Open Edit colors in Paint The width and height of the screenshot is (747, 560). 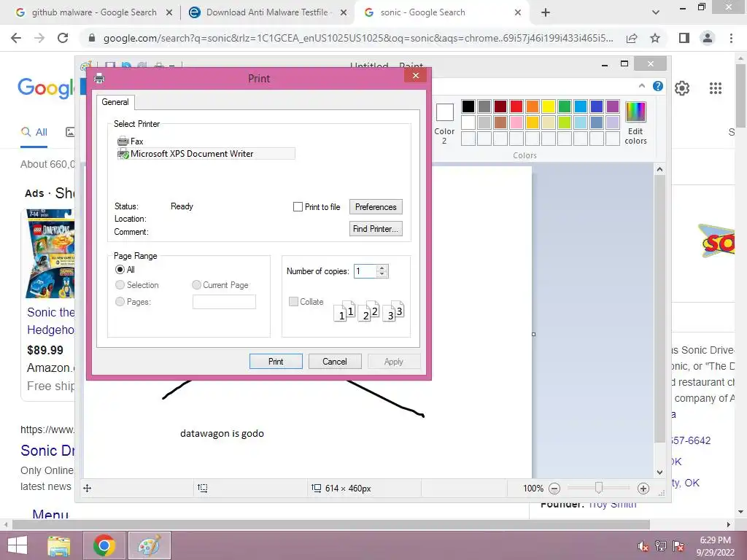click(635, 122)
